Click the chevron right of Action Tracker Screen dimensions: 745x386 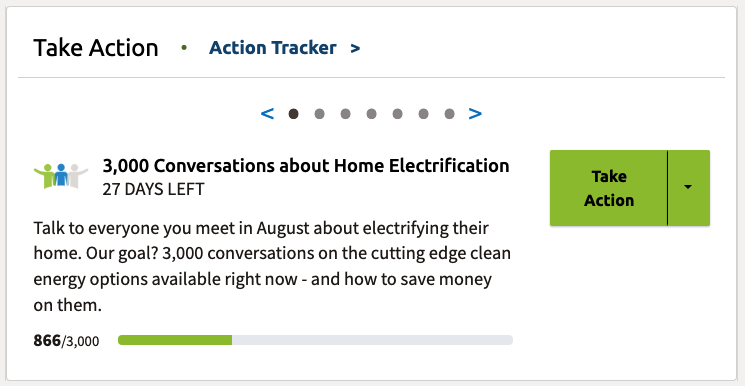[355, 48]
